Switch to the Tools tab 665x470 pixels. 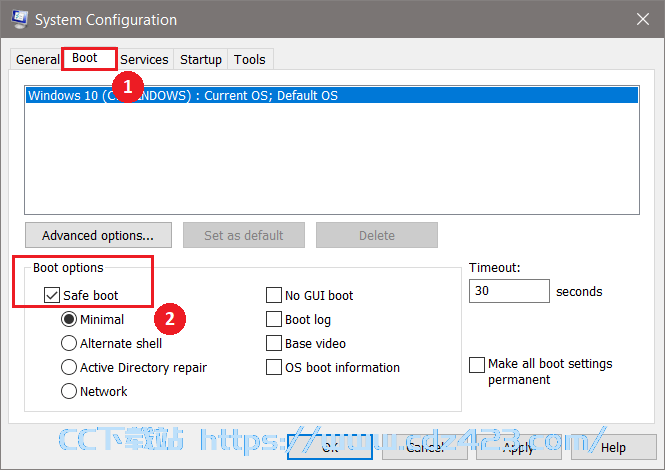[x=250, y=59]
